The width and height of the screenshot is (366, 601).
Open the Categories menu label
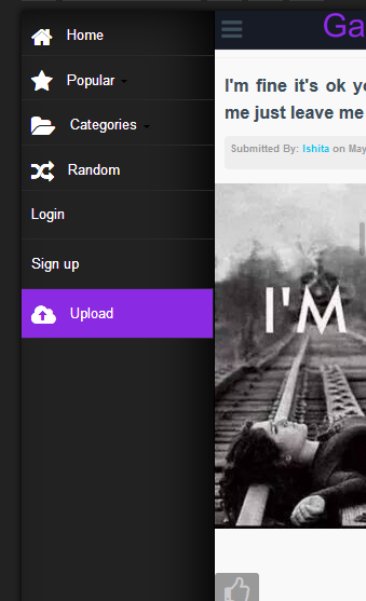[103, 125]
